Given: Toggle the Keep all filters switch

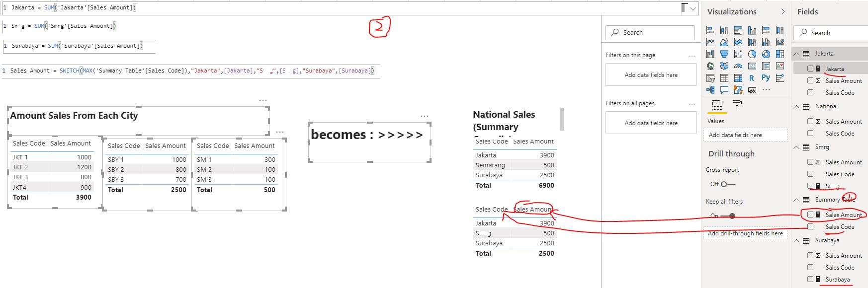Looking at the screenshot, I should pos(728,216).
